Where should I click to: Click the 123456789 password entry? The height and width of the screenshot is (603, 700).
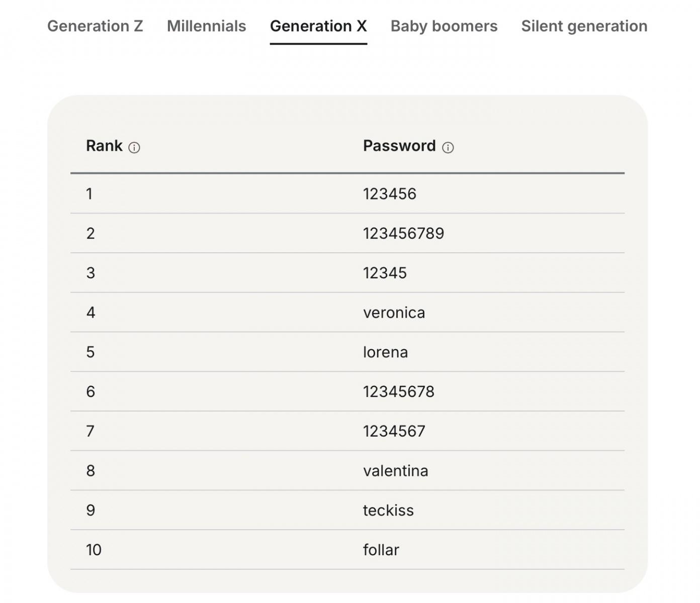pyautogui.click(x=403, y=234)
